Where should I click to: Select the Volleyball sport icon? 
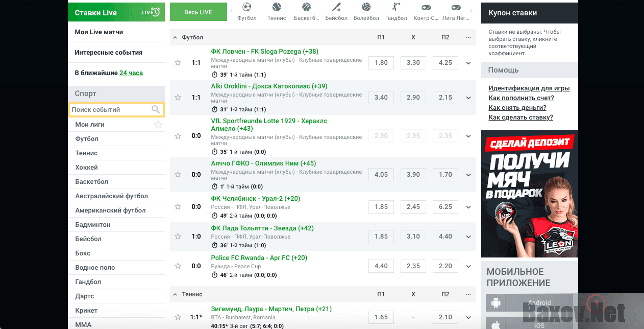[x=366, y=8]
